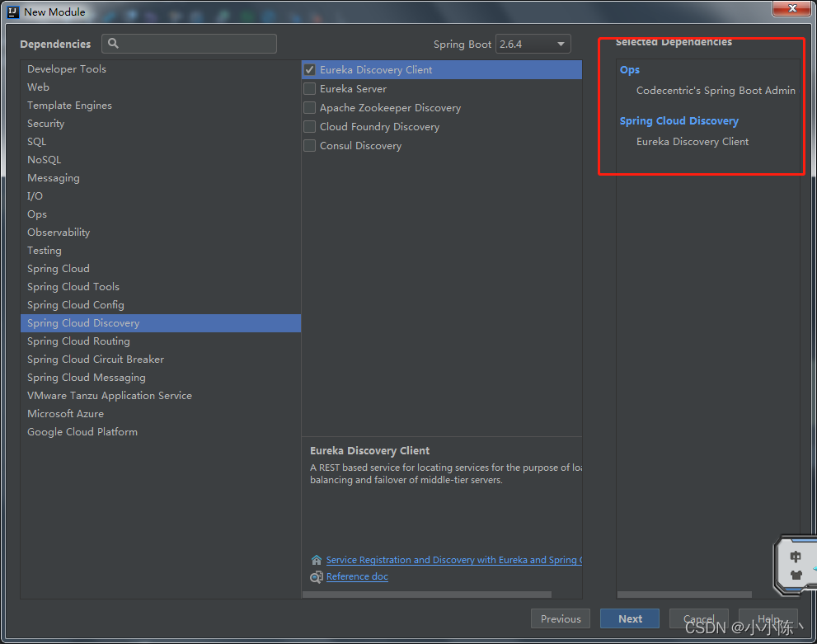Close the New Module window
This screenshot has height=644, width=817.
click(791, 8)
